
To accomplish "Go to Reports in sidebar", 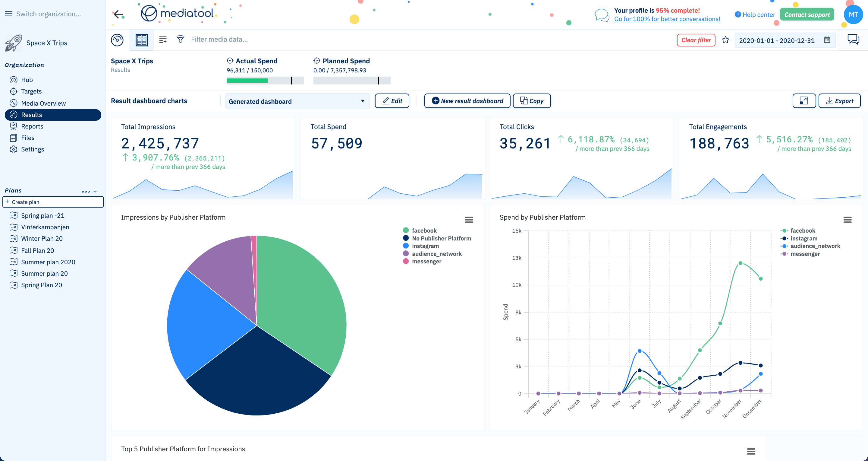I will tap(32, 126).
